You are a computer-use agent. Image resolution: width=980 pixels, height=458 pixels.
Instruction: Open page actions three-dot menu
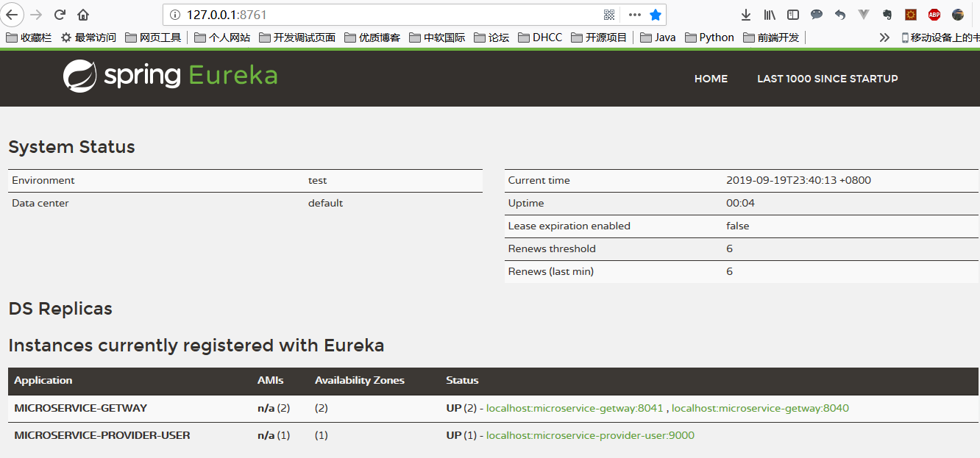634,15
